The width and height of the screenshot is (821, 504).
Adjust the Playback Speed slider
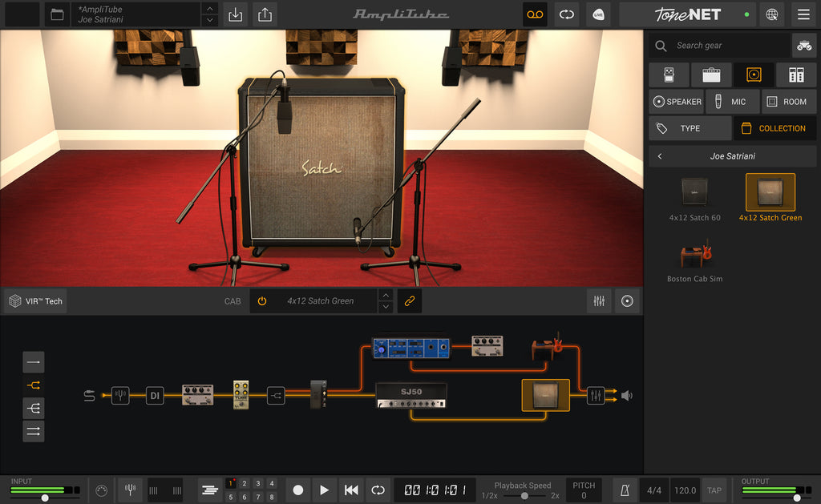(524, 496)
